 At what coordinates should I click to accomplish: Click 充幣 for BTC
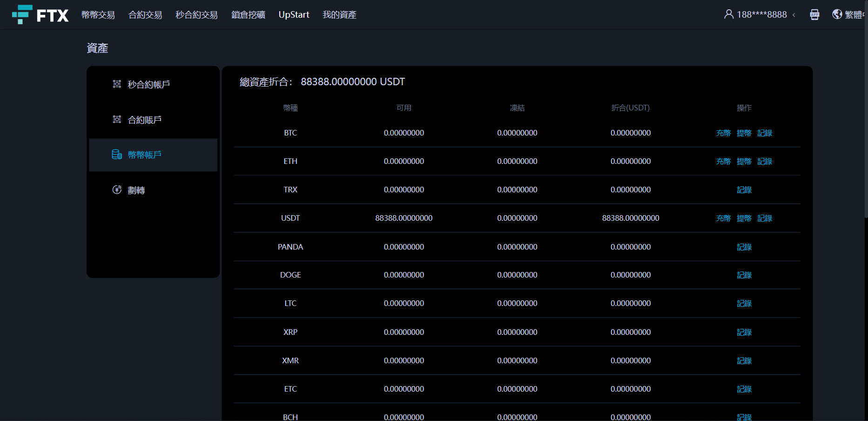click(723, 133)
